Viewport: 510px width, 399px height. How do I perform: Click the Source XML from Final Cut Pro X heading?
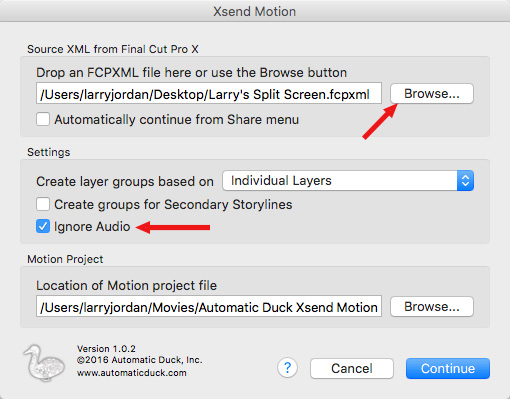click(x=113, y=49)
